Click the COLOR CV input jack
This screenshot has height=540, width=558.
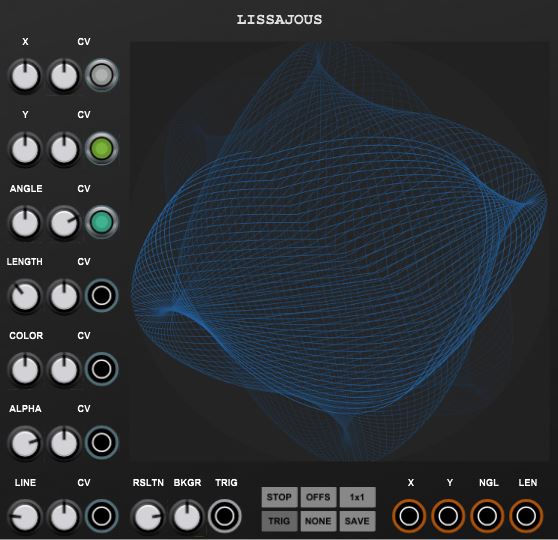click(x=102, y=369)
